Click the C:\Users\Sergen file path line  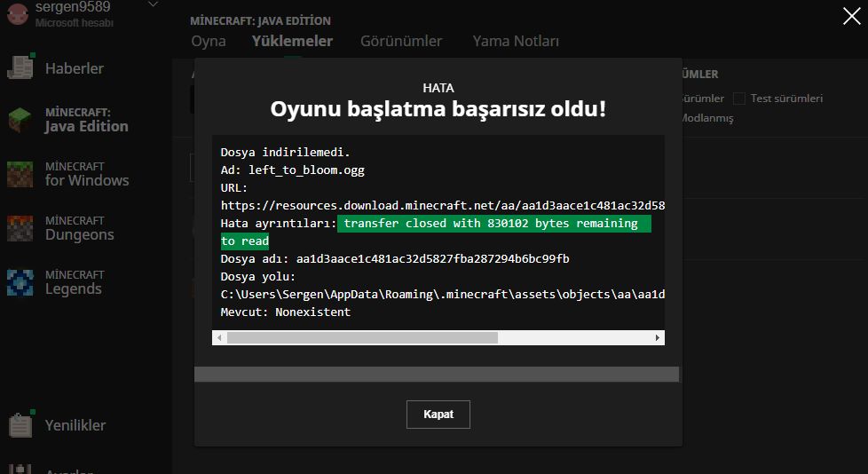[x=442, y=294]
